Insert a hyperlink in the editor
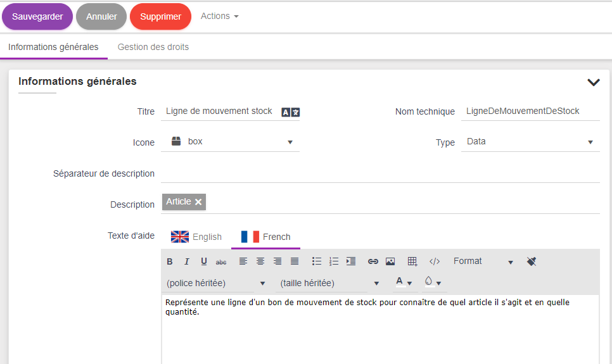The width and height of the screenshot is (612, 364). tap(373, 261)
